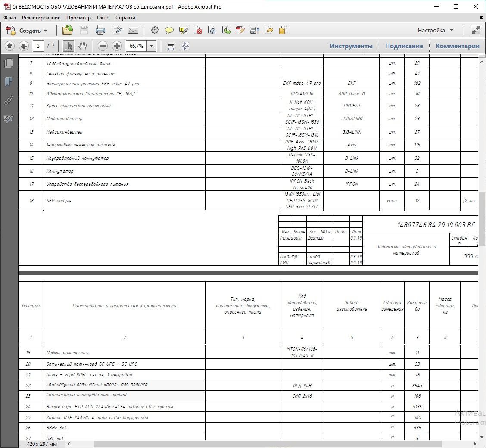
Task: Click the horizontal scrollbar left arrow
Action: pos(69,444)
